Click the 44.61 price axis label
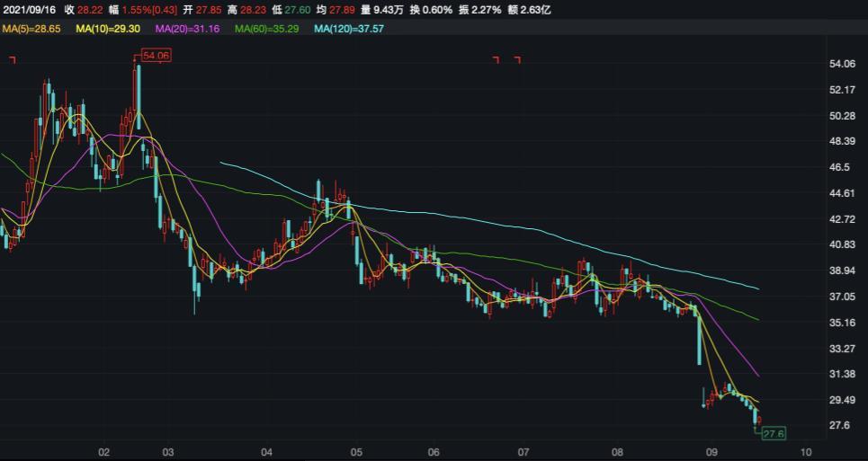This screenshot has height=461, width=868. 841,193
